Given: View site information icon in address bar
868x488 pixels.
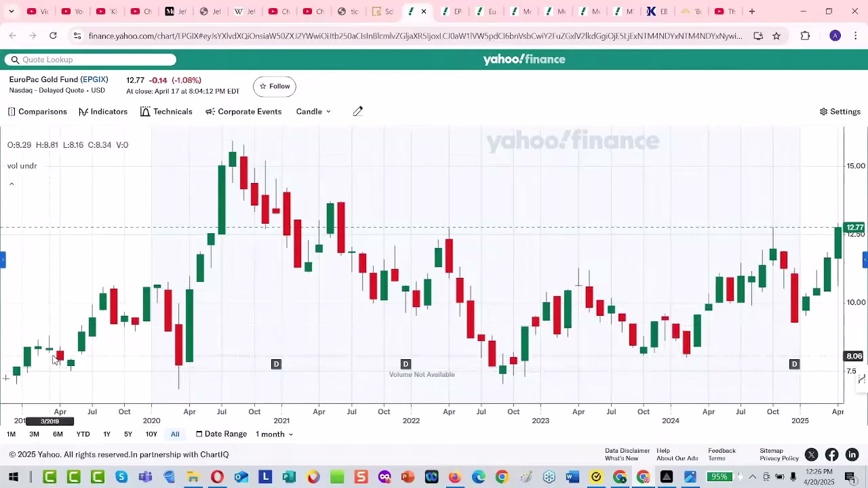Looking at the screenshot, I should (x=77, y=36).
